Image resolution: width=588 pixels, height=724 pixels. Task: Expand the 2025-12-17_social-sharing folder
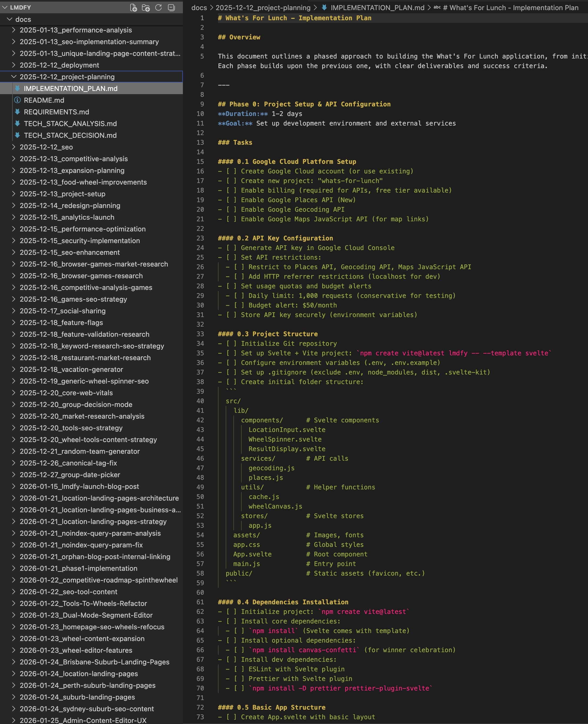point(14,311)
